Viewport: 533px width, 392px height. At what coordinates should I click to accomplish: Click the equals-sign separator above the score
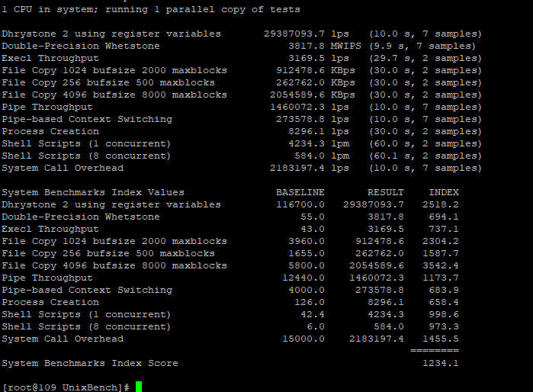[x=435, y=351]
